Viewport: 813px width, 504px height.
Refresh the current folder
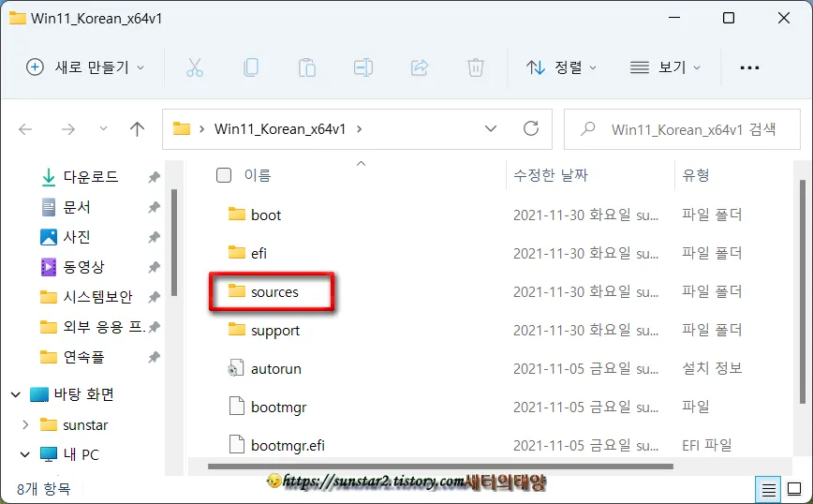531,128
